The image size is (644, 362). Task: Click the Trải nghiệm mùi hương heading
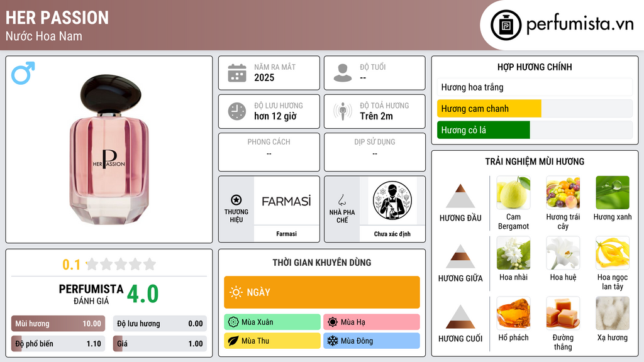(x=535, y=162)
